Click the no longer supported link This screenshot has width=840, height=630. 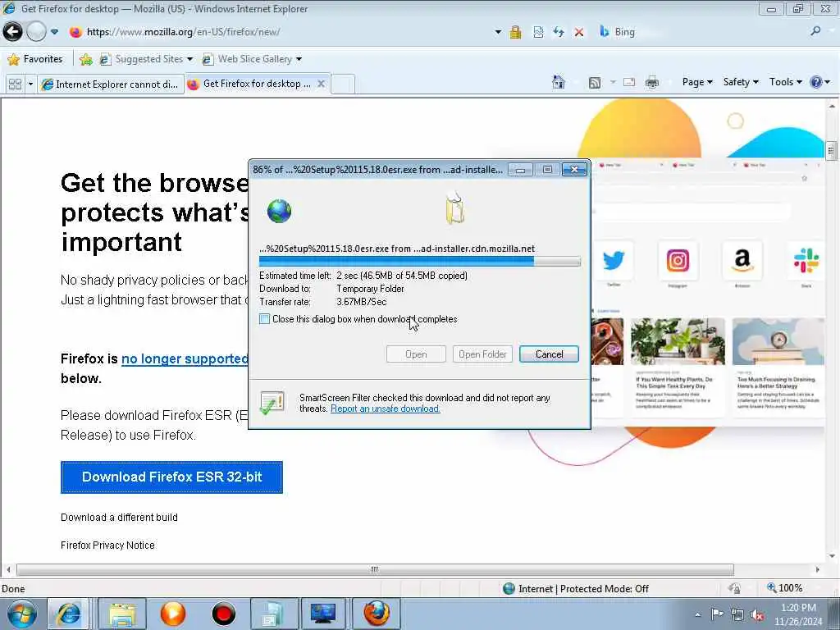point(185,359)
